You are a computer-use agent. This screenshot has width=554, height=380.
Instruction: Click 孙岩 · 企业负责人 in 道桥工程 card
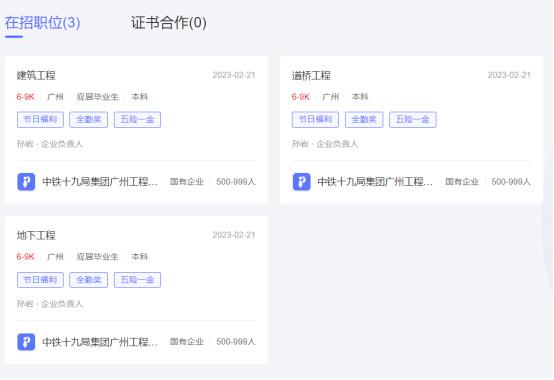pyautogui.click(x=325, y=144)
